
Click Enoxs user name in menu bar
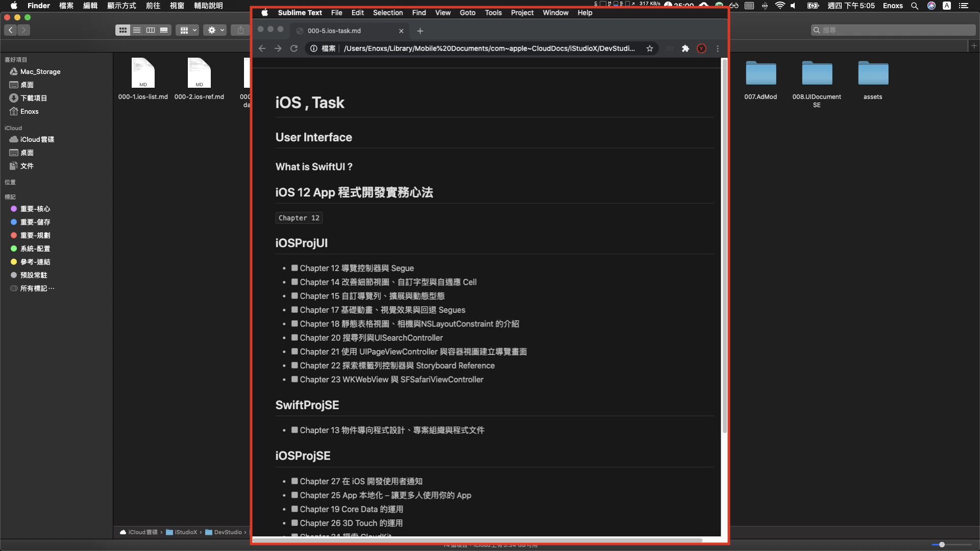point(893,6)
